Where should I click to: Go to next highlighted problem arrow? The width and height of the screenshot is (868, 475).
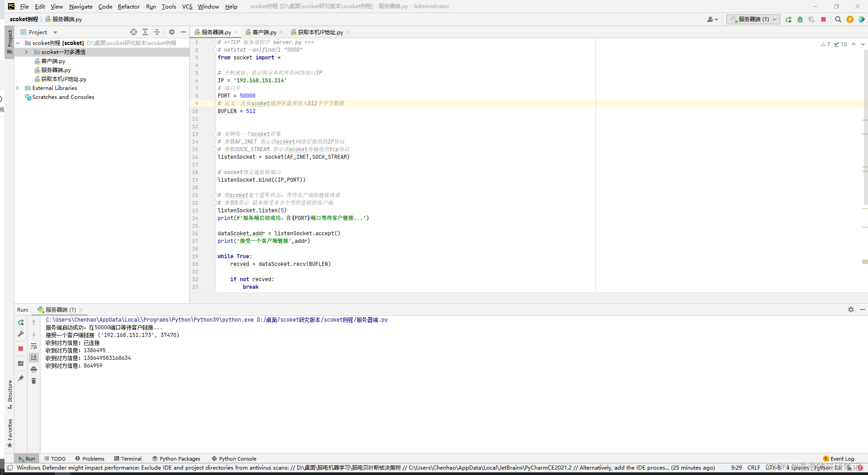coord(863,44)
